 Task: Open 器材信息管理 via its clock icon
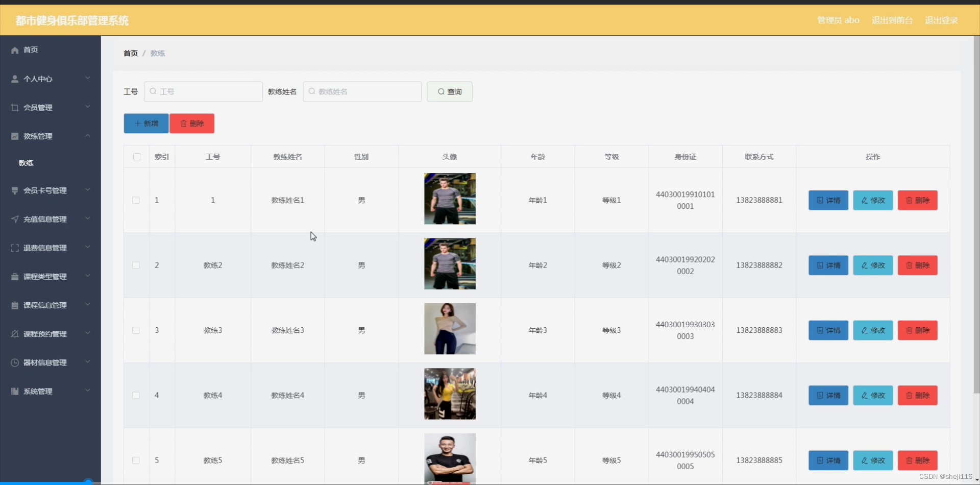14,362
